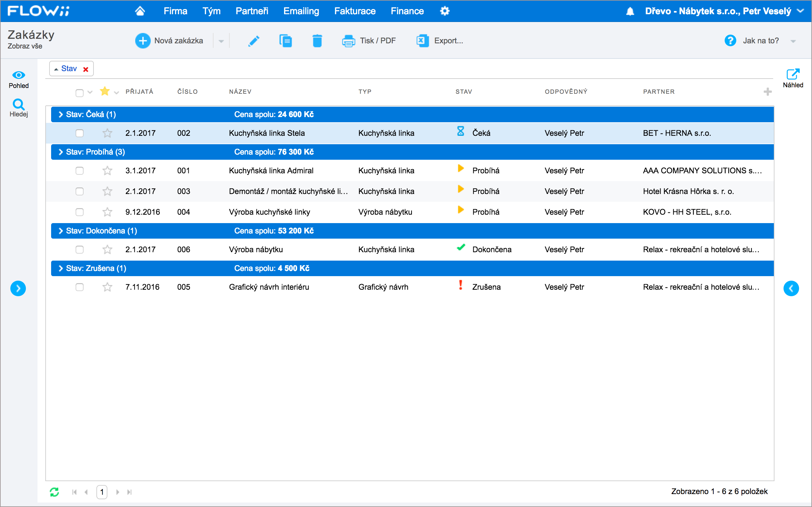Image resolution: width=812 pixels, height=507 pixels.
Task: Open the BET - HERNA s.r.o. partner cell
Action: (x=677, y=133)
